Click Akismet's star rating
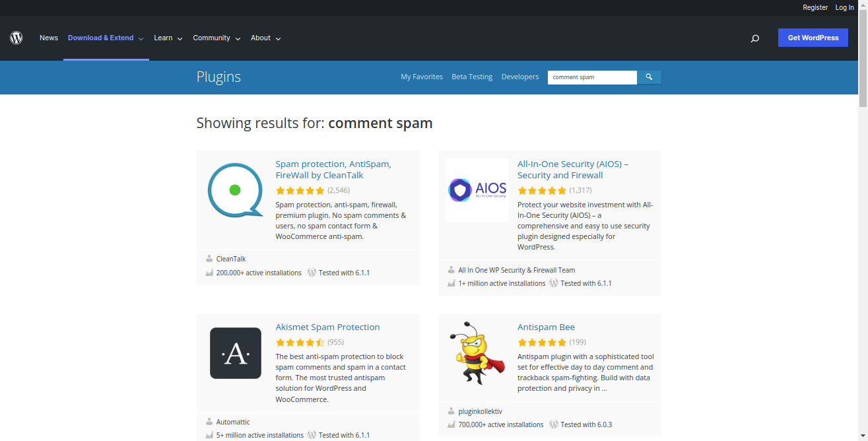The height and width of the screenshot is (441, 868). 300,342
